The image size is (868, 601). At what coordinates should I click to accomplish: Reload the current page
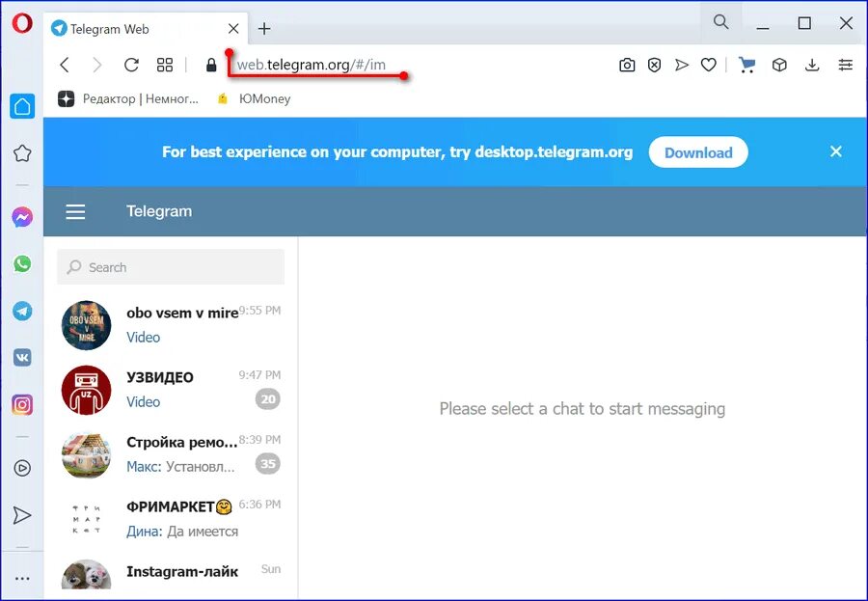point(131,65)
